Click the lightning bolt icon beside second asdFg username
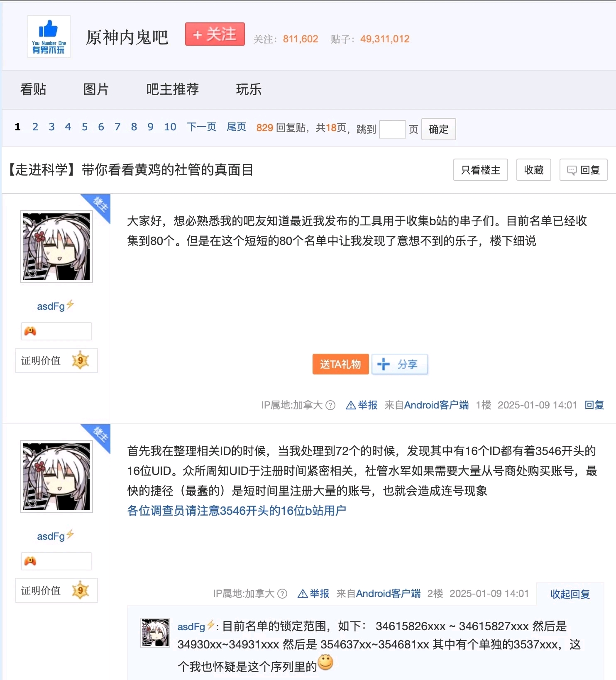616x680 pixels. click(70, 534)
